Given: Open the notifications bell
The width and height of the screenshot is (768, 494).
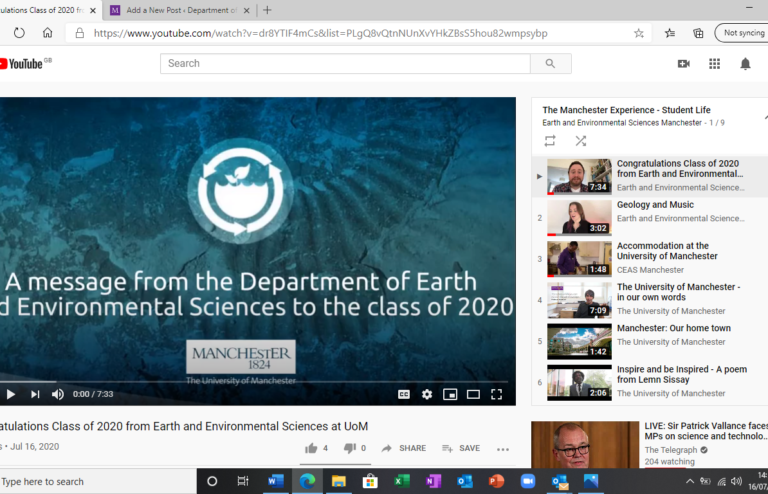Looking at the screenshot, I should 745,64.
